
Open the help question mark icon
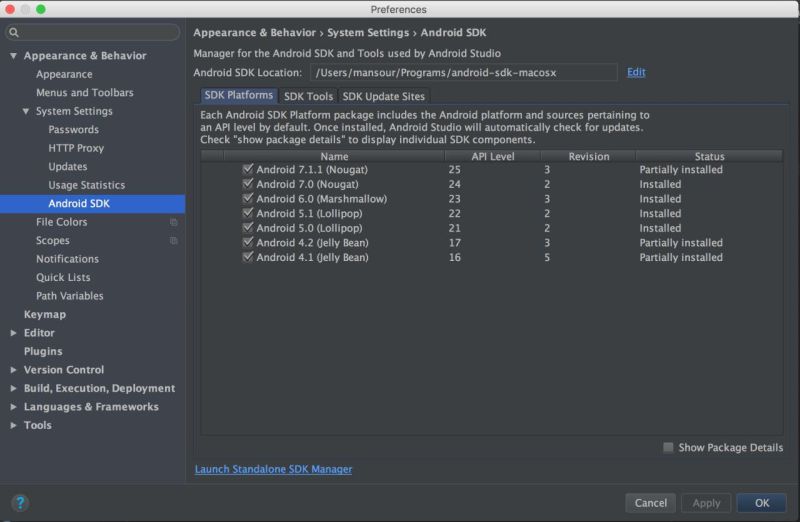click(20, 503)
